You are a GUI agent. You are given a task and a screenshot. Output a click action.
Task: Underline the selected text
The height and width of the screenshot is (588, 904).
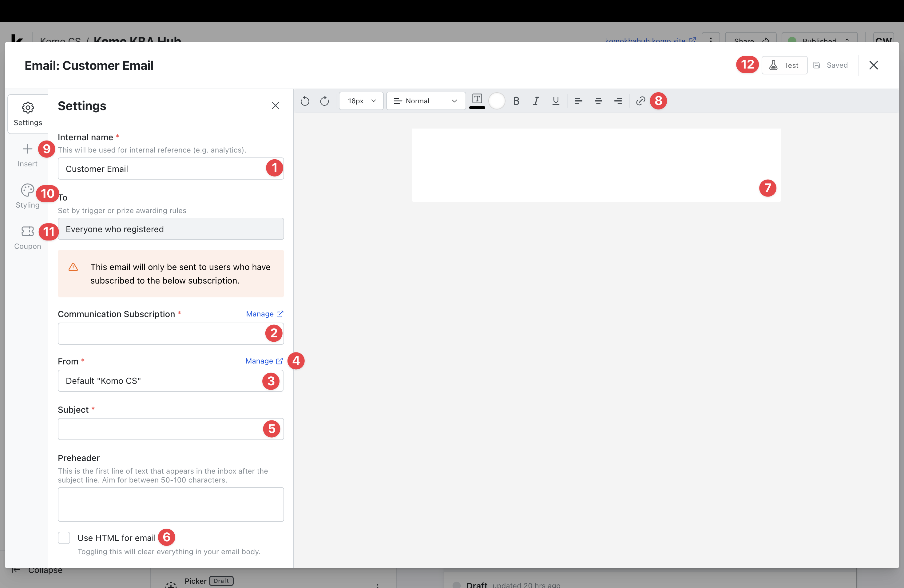tap(556, 101)
